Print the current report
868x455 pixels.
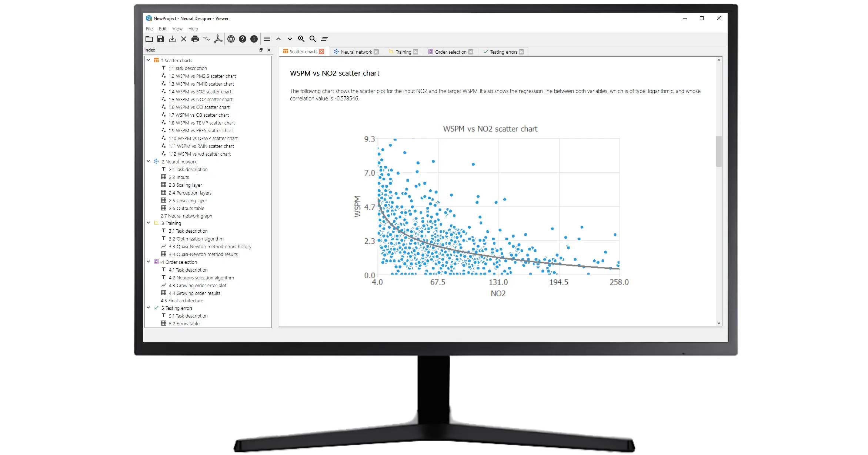[x=195, y=39]
